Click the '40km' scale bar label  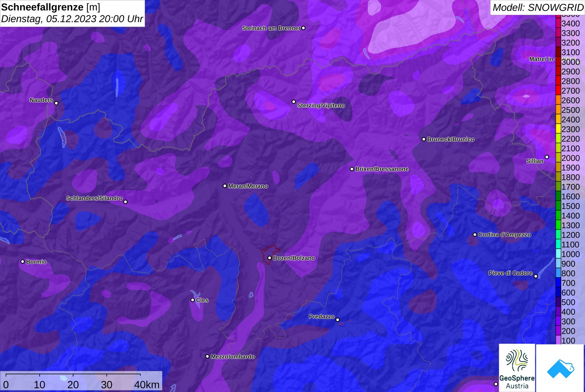tap(147, 384)
